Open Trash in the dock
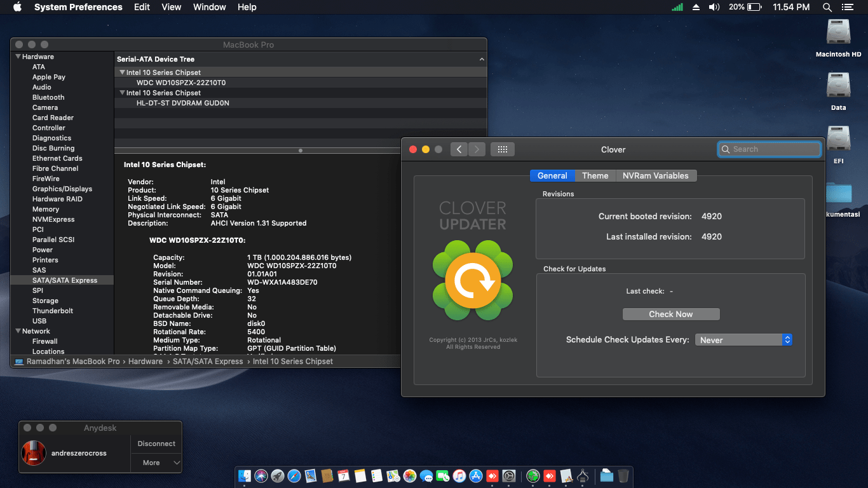The height and width of the screenshot is (488, 868). coord(623,475)
